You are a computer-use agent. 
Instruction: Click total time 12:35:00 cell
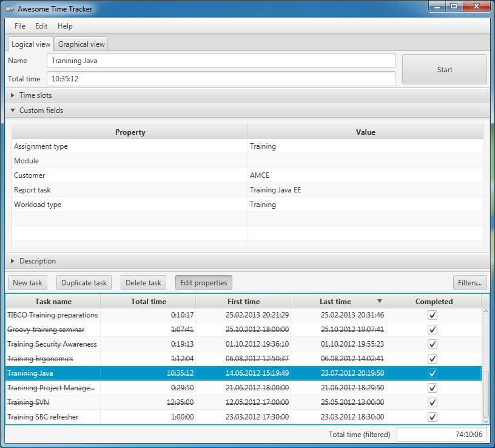[x=149, y=402]
